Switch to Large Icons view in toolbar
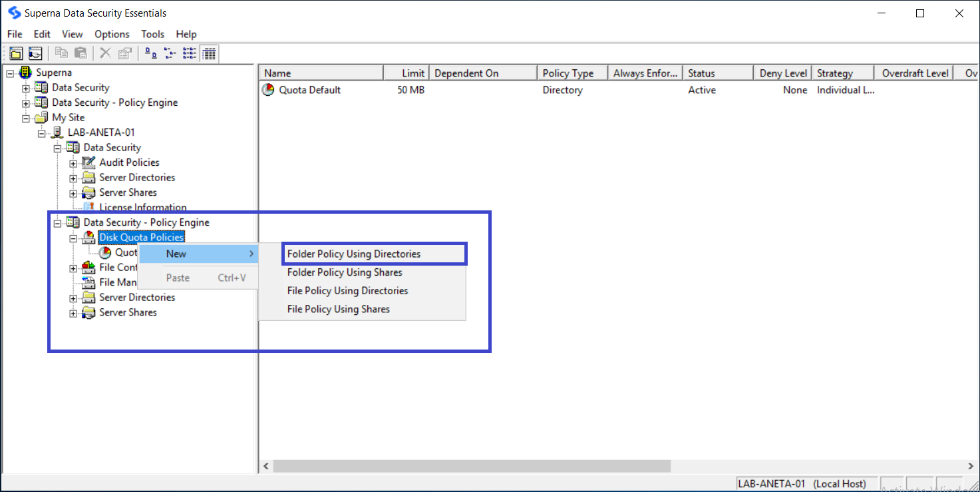980x492 pixels. pos(151,53)
